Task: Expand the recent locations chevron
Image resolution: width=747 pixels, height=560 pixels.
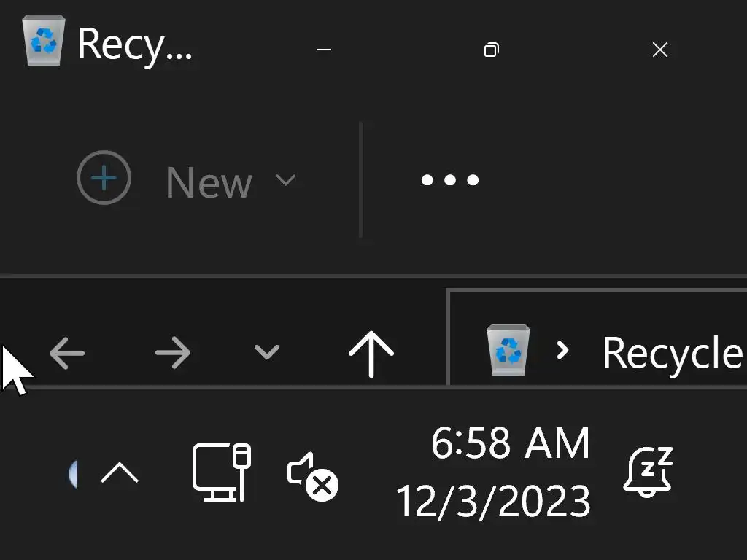Action: coord(266,353)
